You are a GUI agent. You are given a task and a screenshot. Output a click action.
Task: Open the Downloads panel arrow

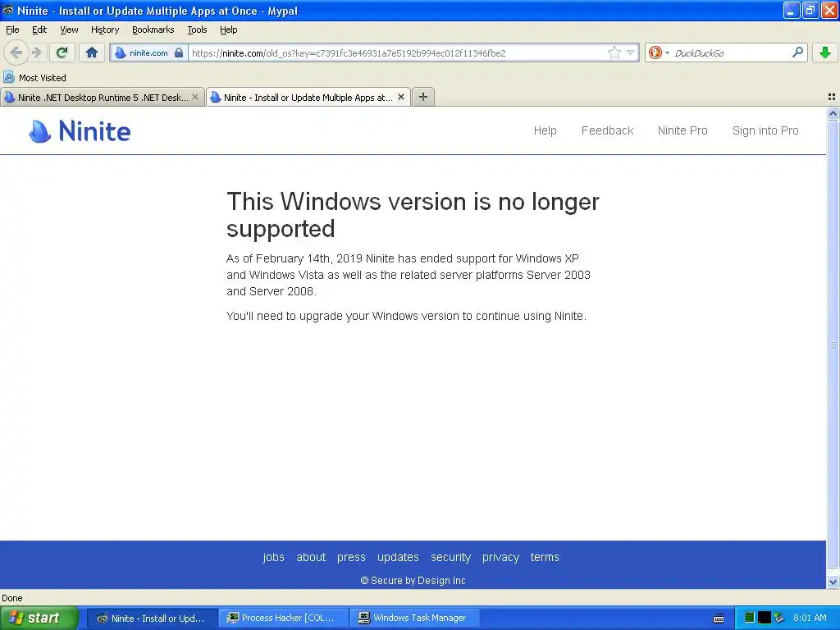(825, 52)
